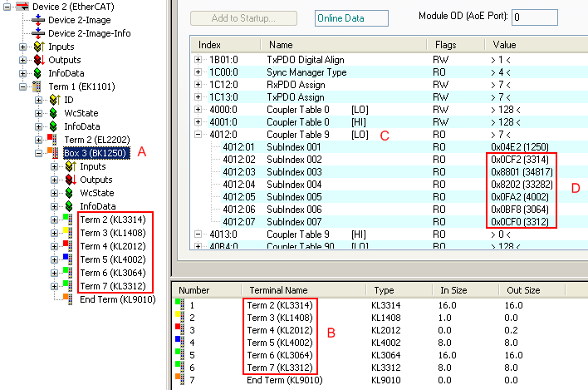Click the InfoData icon under Box 3

pyautogui.click(x=69, y=206)
